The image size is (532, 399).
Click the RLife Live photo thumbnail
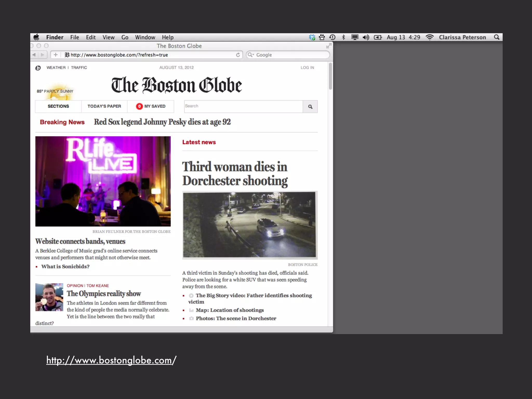(103, 181)
